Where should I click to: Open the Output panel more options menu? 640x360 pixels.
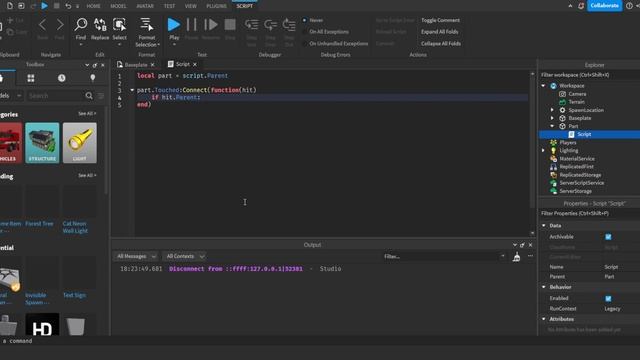click(530, 256)
